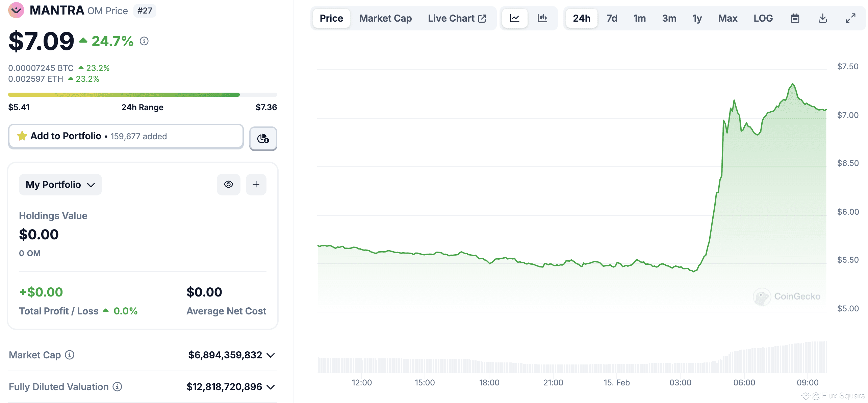Click Add to Portfolio button

[x=126, y=136]
